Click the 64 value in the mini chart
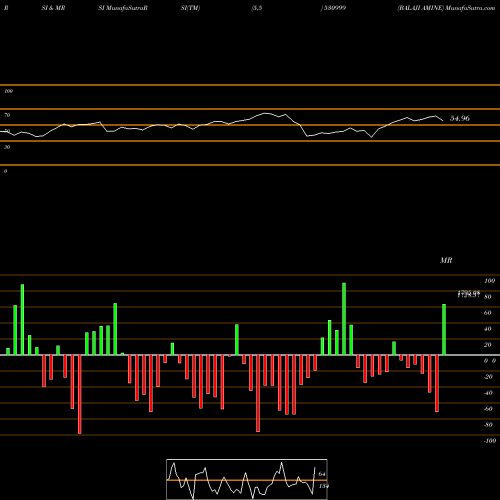Screen dimensions: 500x500 click(322, 474)
